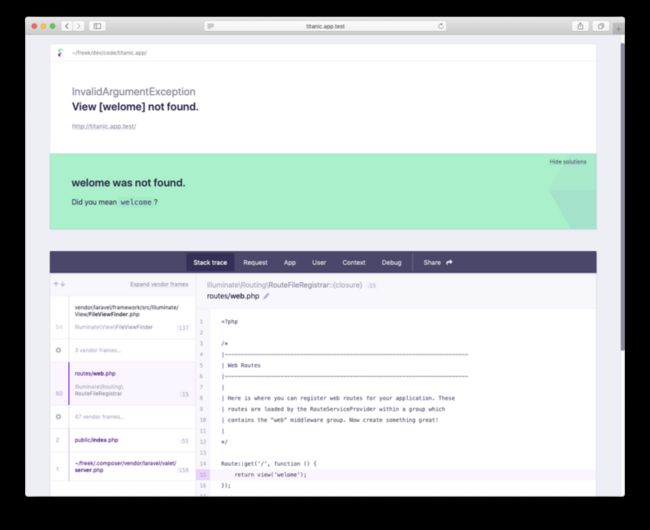Click the Route::get code line 14
Screen dimensions: 650x530
pos(269,464)
